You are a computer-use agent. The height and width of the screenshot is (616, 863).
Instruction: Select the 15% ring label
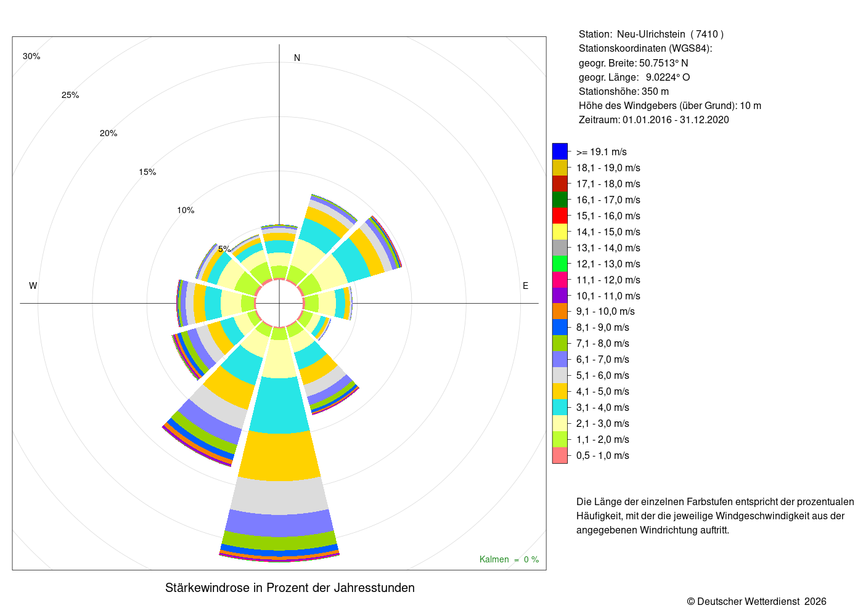click(147, 172)
